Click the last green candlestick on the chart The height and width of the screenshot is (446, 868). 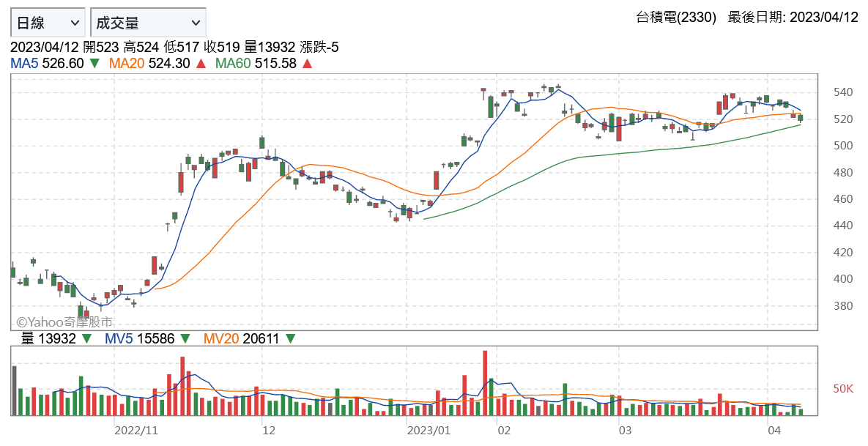pos(801,117)
